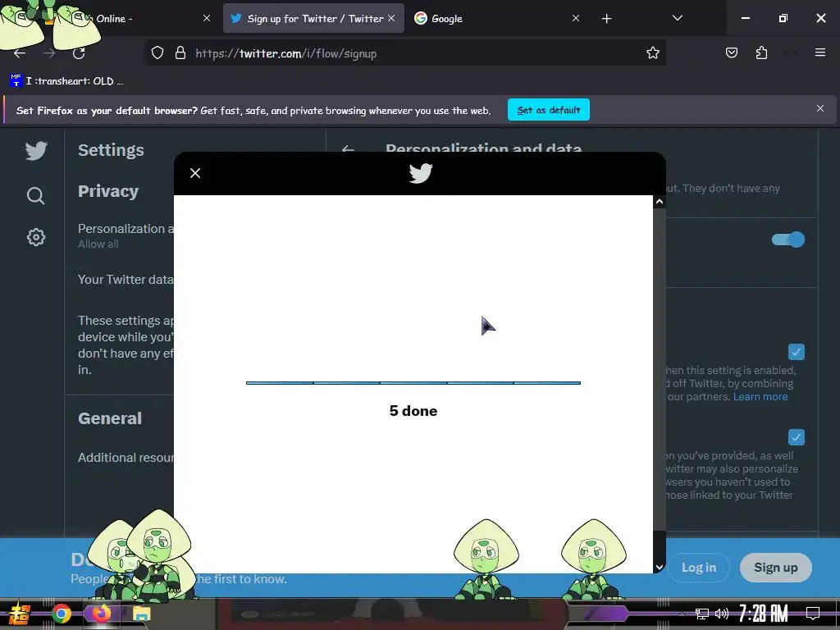Close the Sign up for Twitter tab

(391, 18)
